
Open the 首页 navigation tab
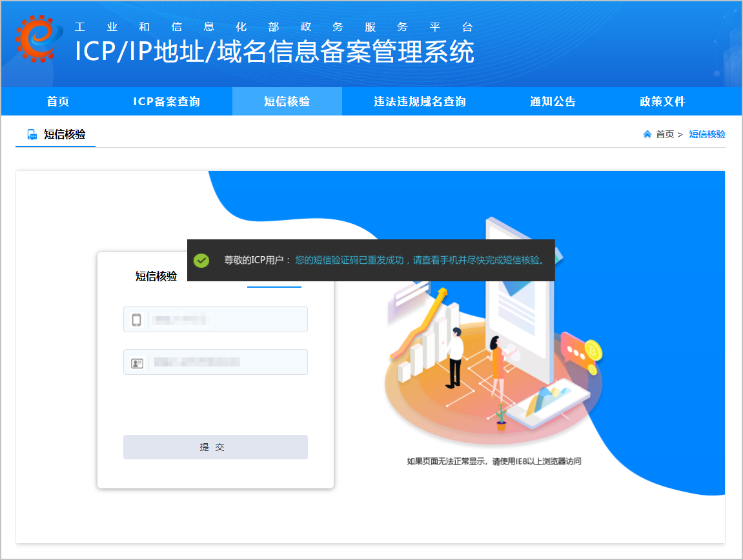tap(58, 101)
